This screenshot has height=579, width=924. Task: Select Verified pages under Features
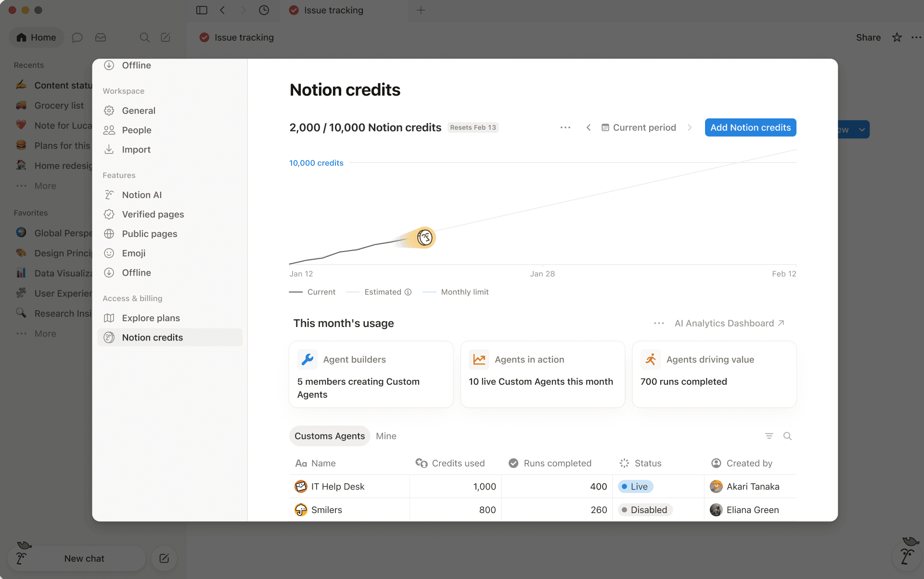point(153,214)
